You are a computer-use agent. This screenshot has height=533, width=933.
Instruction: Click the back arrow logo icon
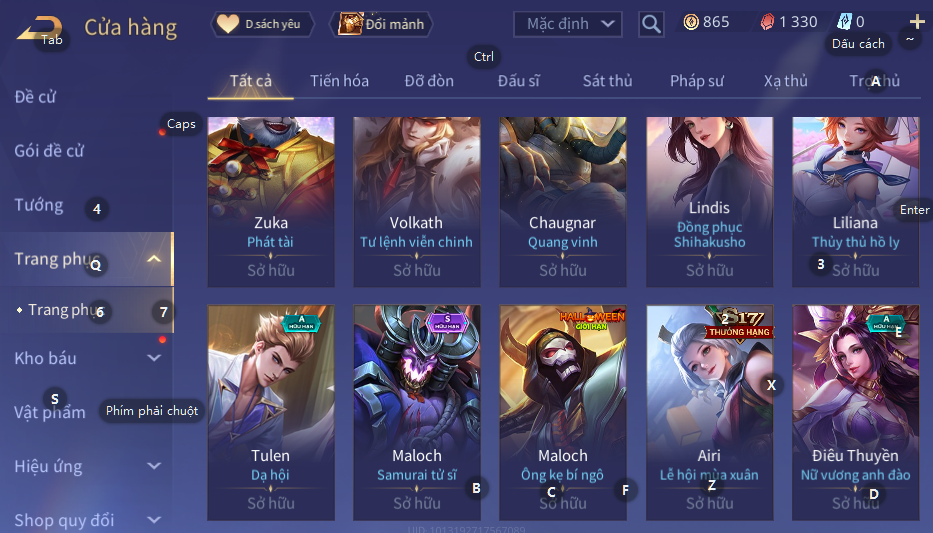(40, 29)
